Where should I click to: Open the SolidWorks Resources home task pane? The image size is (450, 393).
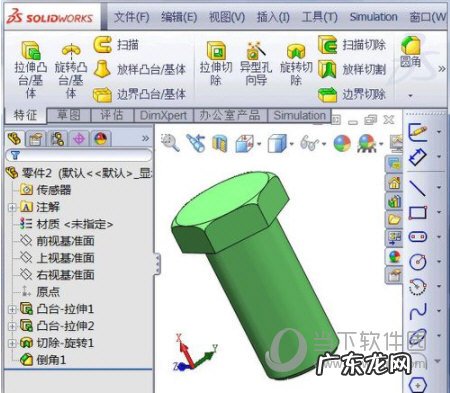[x=394, y=183]
